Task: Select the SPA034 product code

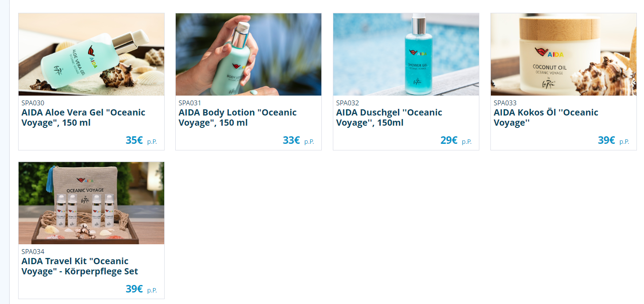Action: click(33, 252)
